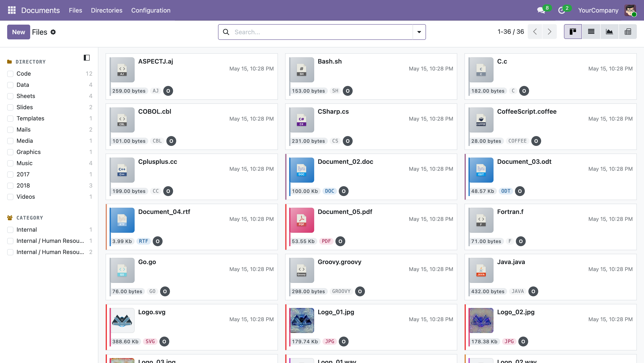This screenshot has height=363, width=644.
Task: Click the JAVA extension tag
Action: point(517,291)
